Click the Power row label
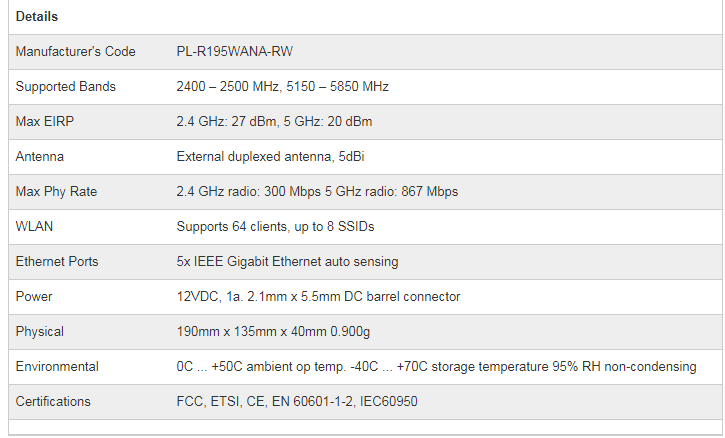 (34, 297)
